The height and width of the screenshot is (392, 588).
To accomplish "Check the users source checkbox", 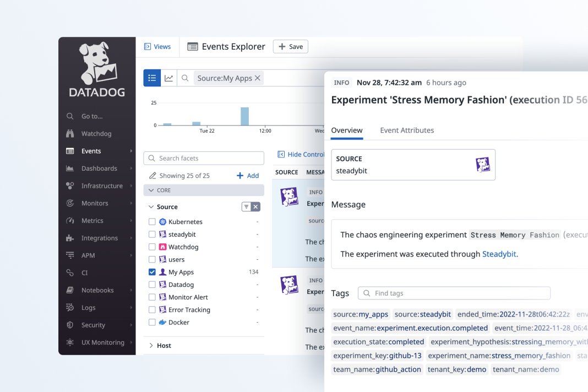I will click(x=152, y=259).
